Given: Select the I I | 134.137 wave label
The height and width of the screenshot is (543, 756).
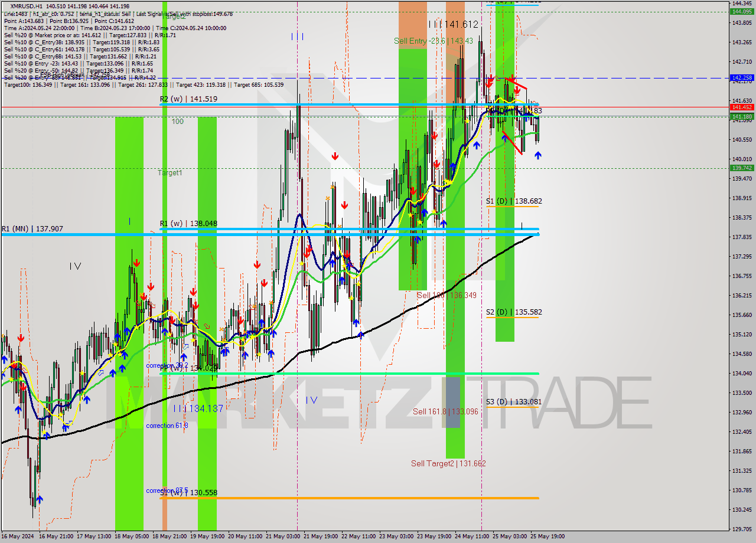Looking at the screenshot, I should coord(198,408).
